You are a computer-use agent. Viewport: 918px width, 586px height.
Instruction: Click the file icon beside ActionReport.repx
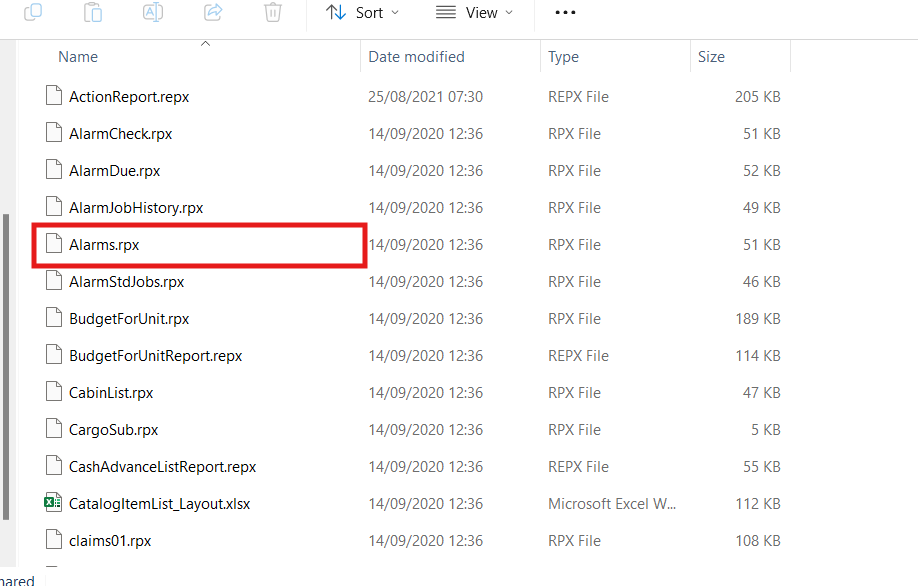pyautogui.click(x=53, y=96)
